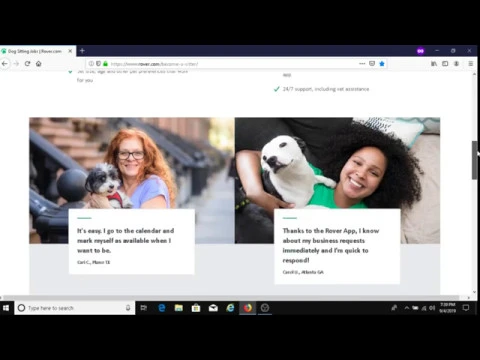Open the Windows Start menu

(6, 308)
